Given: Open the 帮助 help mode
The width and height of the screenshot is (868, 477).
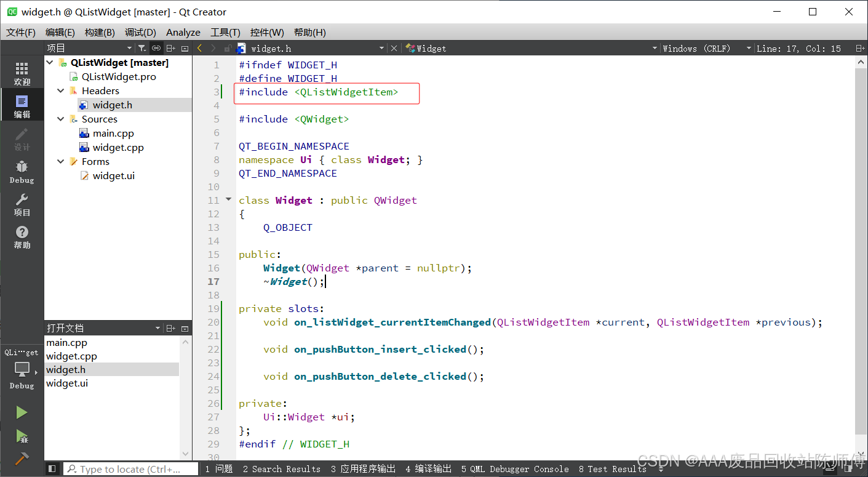Looking at the screenshot, I should tap(22, 237).
